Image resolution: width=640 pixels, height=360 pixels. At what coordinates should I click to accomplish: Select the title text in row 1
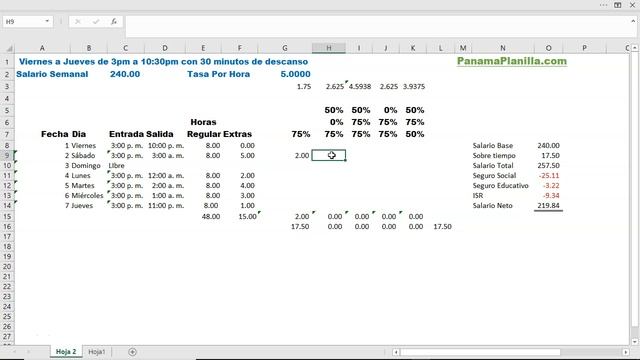163,62
